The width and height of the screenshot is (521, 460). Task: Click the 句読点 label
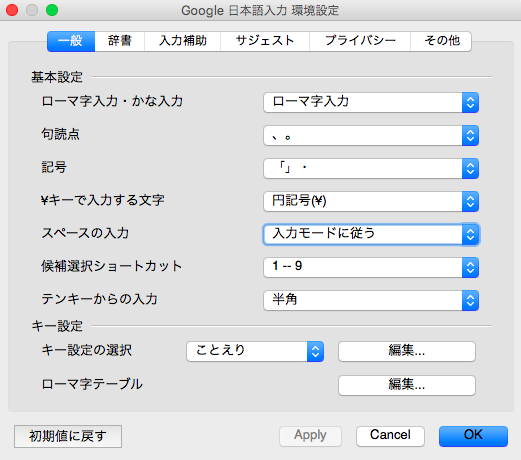coord(60,134)
